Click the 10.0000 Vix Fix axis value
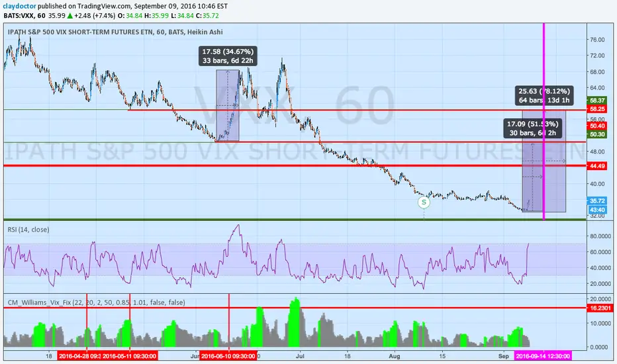This screenshot has height=364, width=617. (600, 324)
